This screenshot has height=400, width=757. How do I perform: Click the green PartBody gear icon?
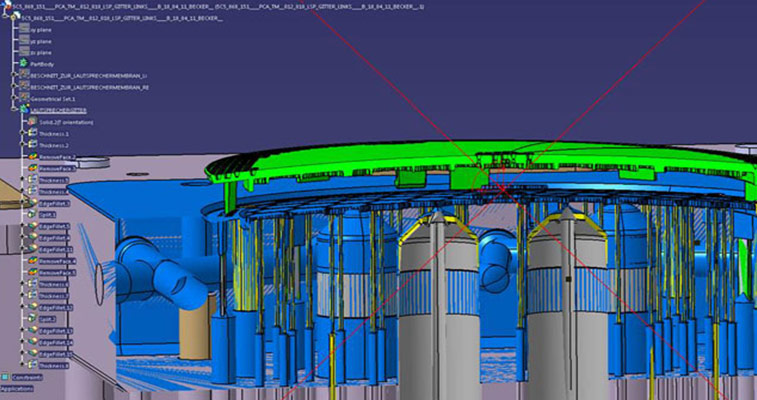23,63
